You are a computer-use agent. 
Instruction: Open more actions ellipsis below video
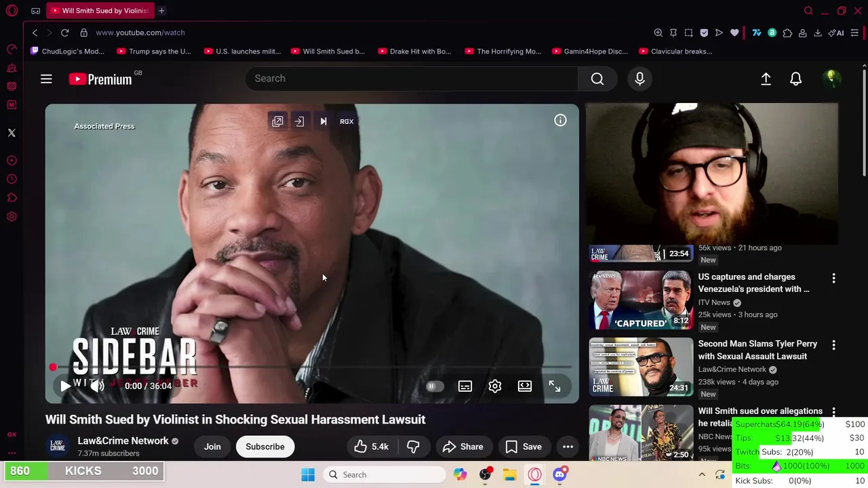[x=568, y=447]
